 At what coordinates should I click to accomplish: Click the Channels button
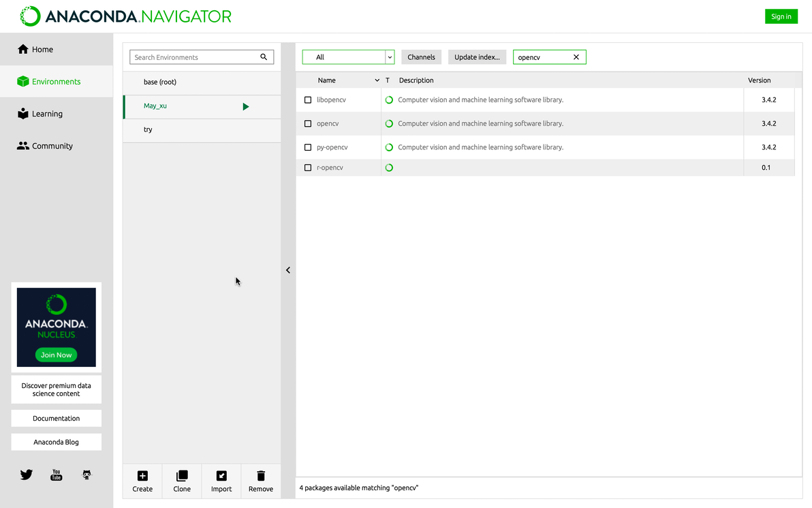pos(421,57)
